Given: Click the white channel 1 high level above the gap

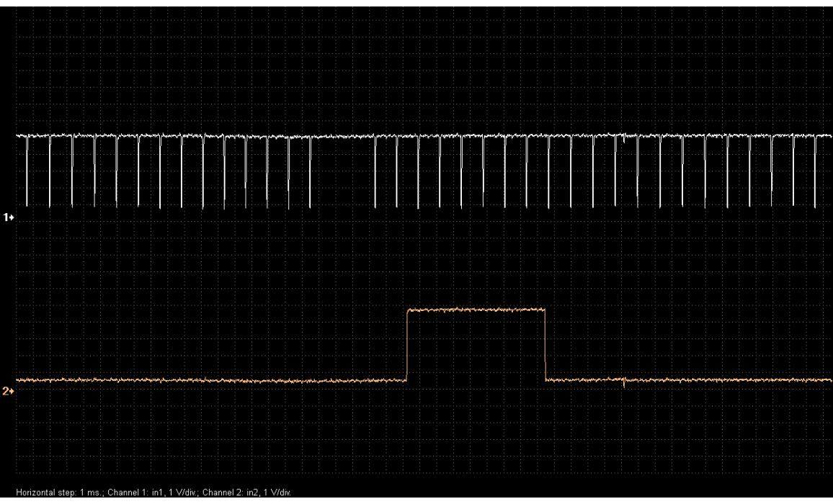Looking at the screenshot, I should point(342,135).
